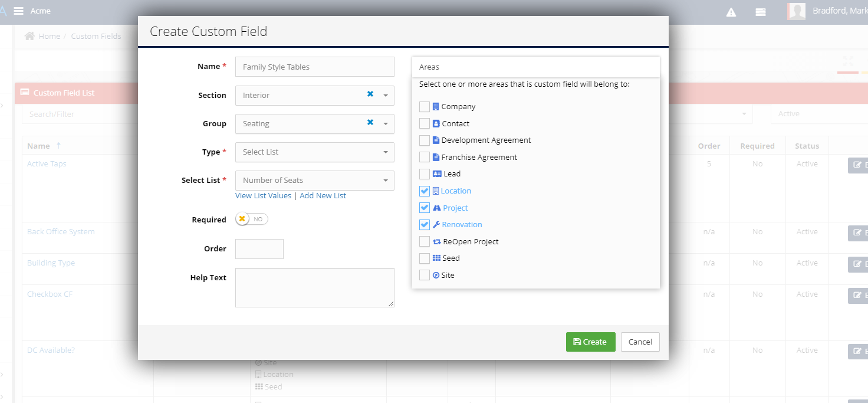Open the alert warning triangle icon

(x=731, y=12)
